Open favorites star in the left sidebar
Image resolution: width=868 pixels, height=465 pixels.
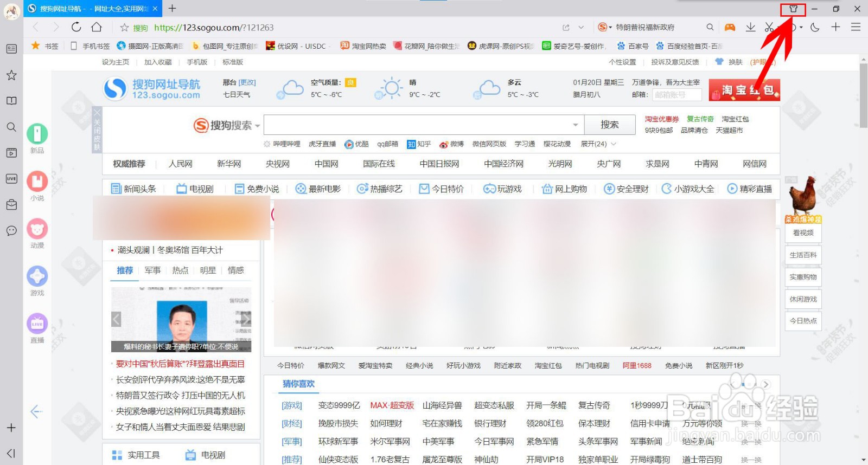(x=11, y=75)
